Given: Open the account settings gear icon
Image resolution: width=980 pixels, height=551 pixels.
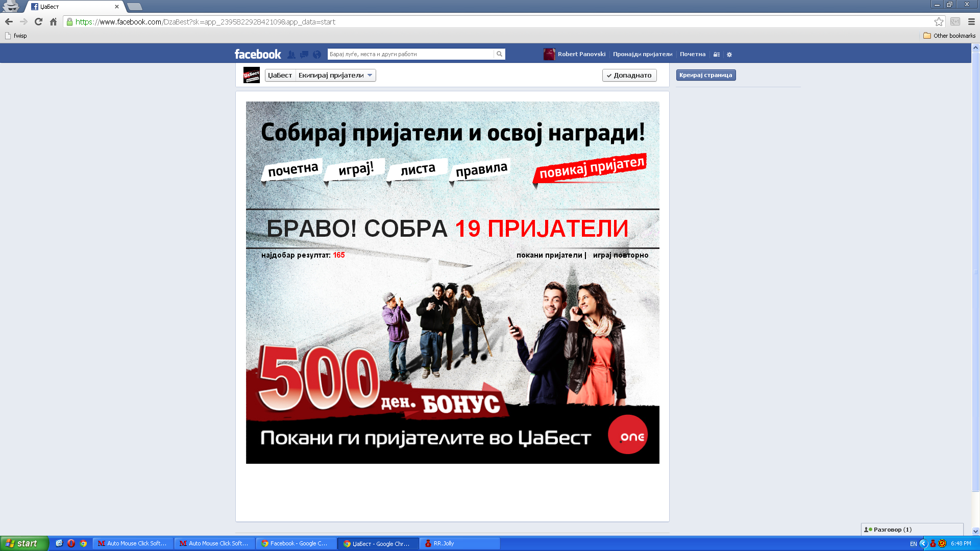Looking at the screenshot, I should point(729,55).
